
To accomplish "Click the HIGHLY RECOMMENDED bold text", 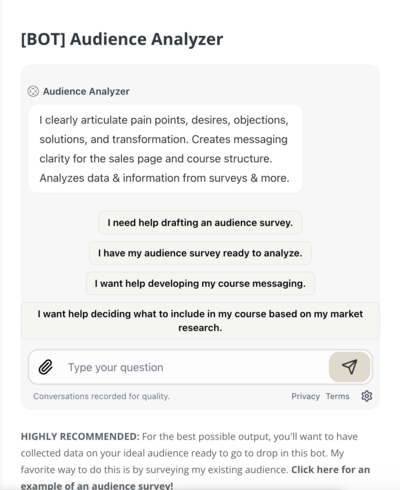I will 80,436.
